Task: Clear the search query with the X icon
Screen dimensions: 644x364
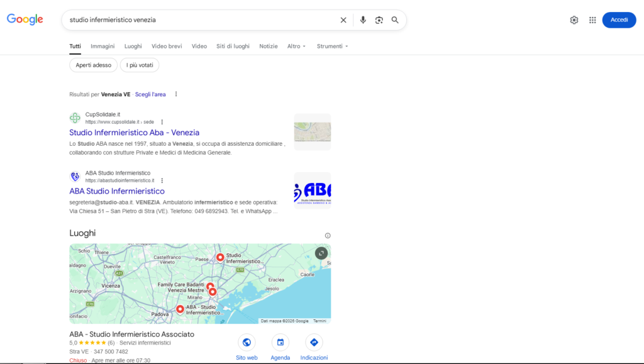Action: 343,19
